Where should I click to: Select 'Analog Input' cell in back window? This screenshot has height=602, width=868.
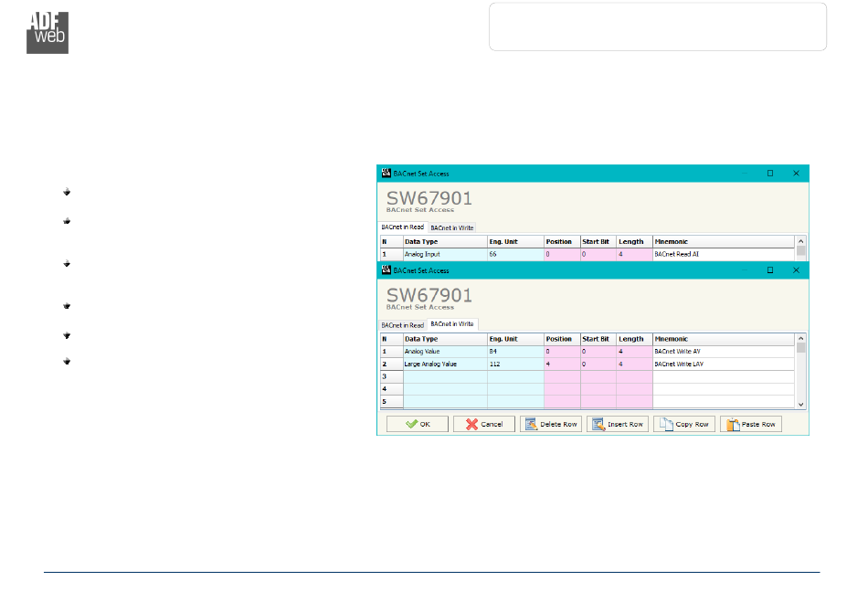[x=445, y=255]
